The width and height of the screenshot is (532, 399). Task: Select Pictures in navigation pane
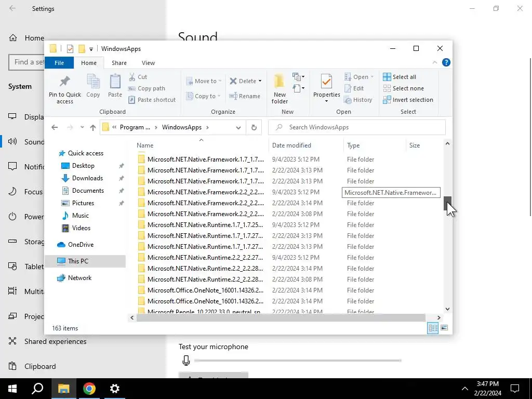point(83,203)
